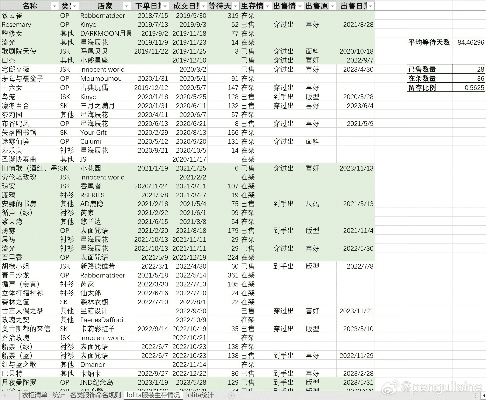
Task: Select the Rosemary name cell
Action: pos(30,24)
